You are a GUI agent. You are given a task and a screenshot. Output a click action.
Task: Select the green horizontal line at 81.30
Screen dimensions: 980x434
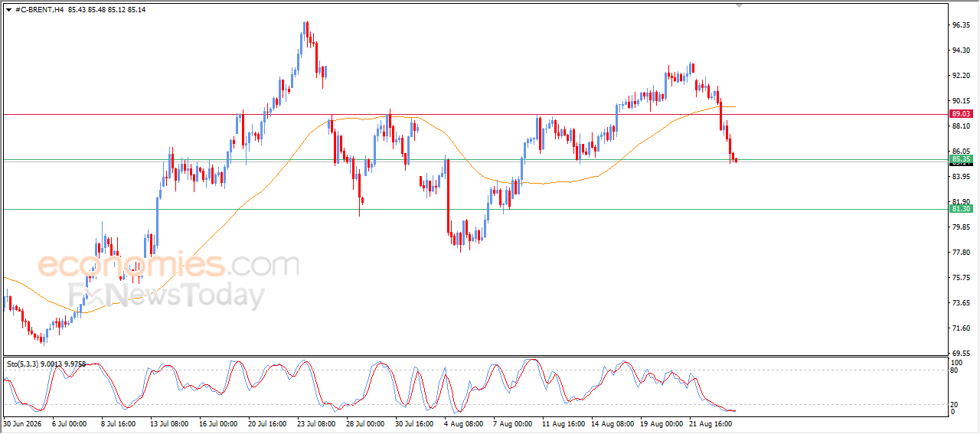coord(475,209)
